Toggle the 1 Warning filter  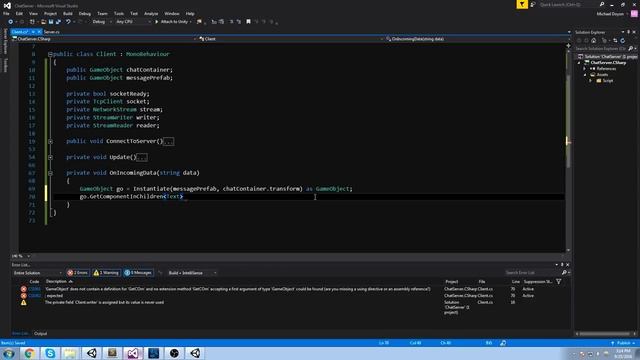(x=106, y=273)
